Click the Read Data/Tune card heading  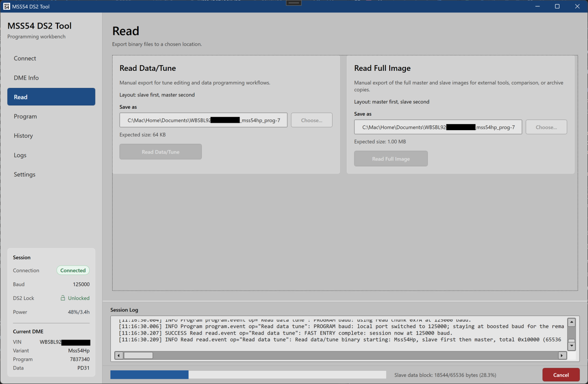click(148, 68)
